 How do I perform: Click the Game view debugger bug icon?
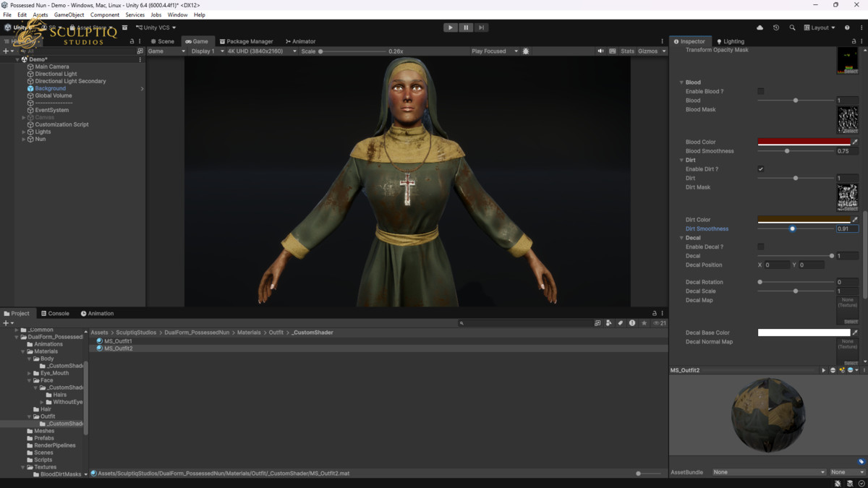pos(526,51)
